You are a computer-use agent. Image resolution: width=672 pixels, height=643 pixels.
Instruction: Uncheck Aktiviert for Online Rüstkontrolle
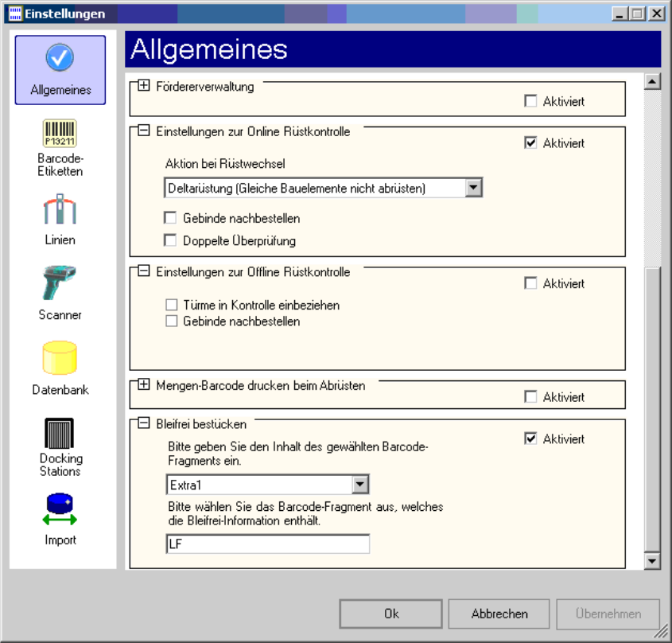(x=530, y=142)
